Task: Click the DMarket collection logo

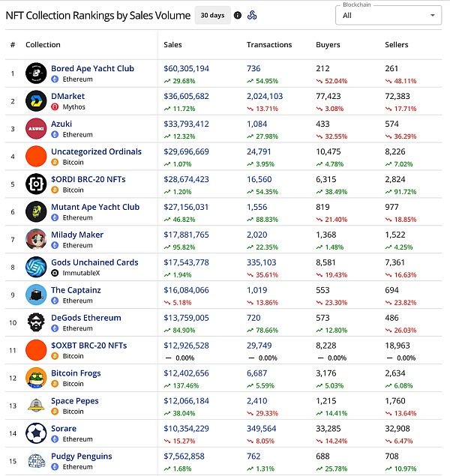Action: click(x=36, y=100)
